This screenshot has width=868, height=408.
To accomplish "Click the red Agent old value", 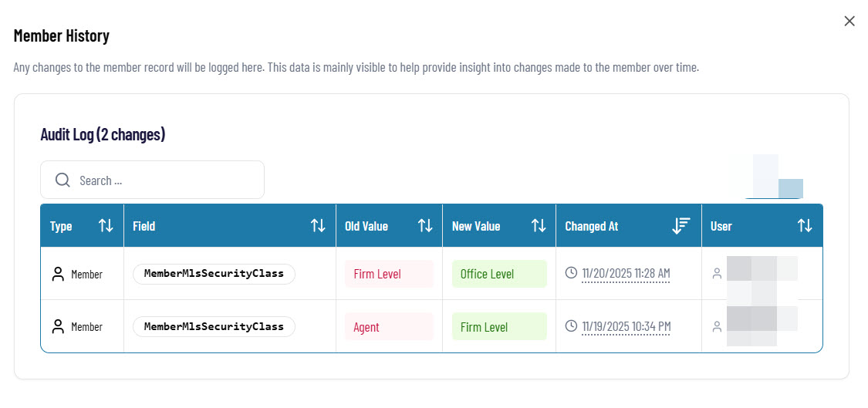I will point(389,326).
